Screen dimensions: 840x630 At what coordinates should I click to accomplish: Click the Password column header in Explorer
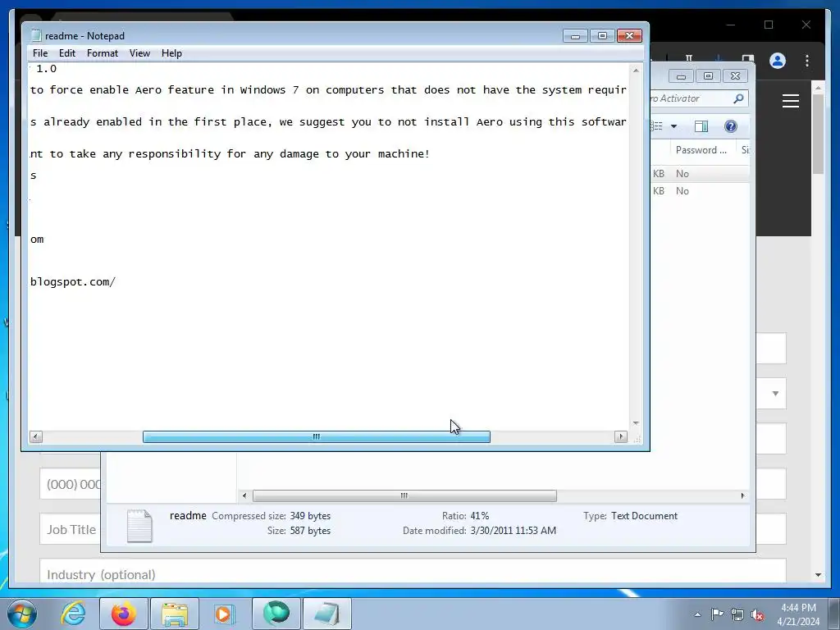(702, 150)
